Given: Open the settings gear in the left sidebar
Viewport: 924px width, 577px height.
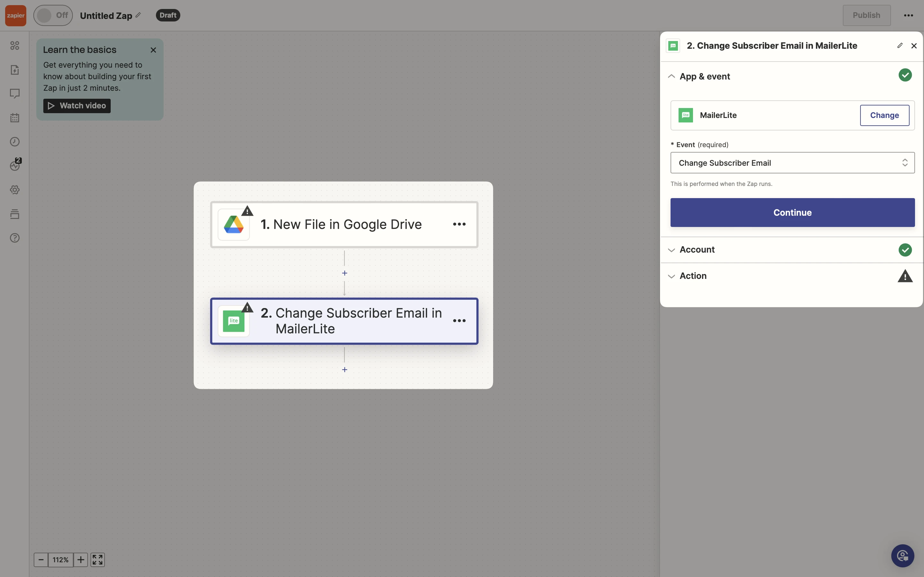Looking at the screenshot, I should (x=14, y=190).
